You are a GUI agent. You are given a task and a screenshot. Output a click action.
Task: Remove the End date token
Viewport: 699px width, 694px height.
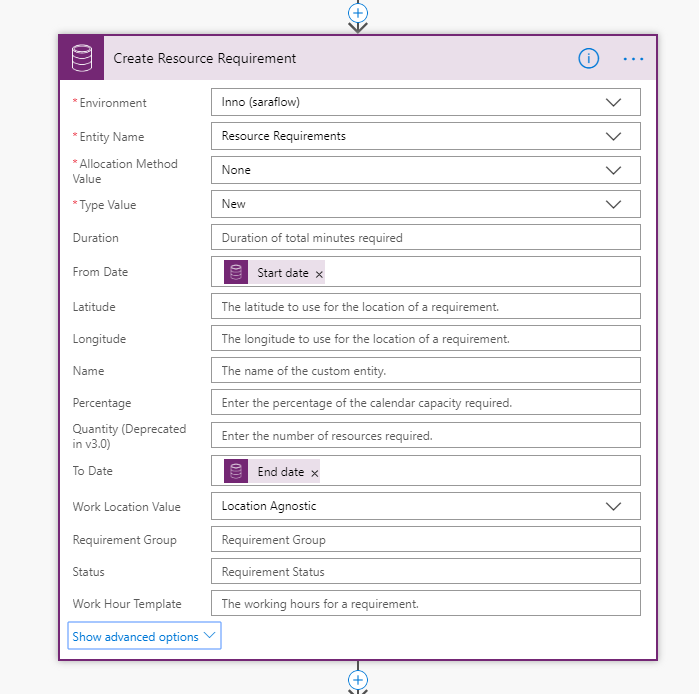click(x=315, y=473)
